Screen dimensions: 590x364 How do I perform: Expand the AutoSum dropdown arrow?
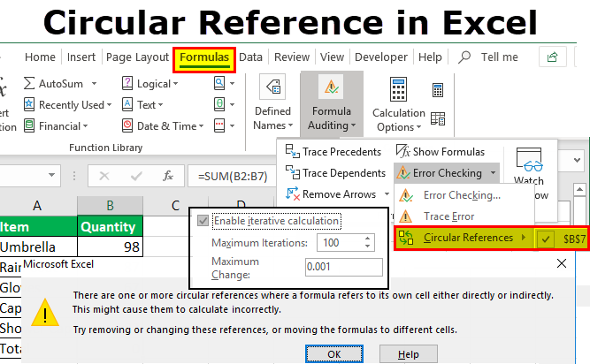pyautogui.click(x=94, y=83)
